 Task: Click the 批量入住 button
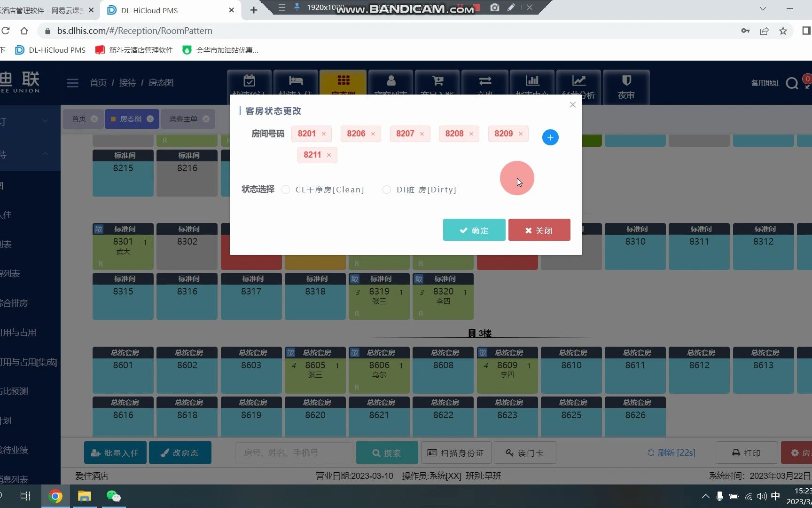tap(115, 452)
